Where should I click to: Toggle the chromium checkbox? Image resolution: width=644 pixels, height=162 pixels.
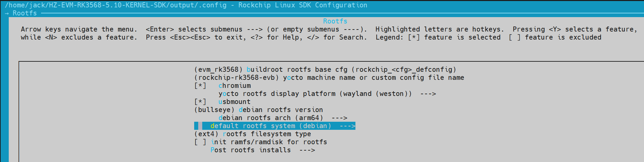coord(200,86)
